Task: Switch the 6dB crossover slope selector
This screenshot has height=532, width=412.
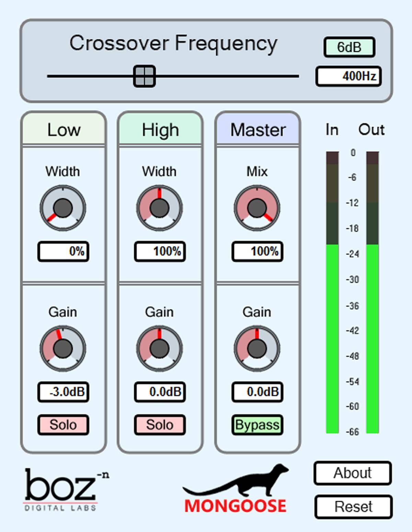Action: (x=349, y=47)
